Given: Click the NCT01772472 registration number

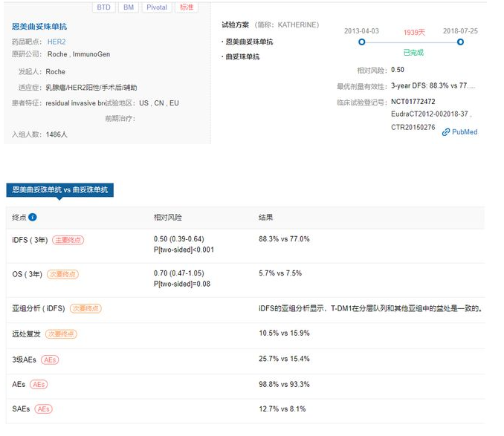Looking at the screenshot, I should click(413, 102).
